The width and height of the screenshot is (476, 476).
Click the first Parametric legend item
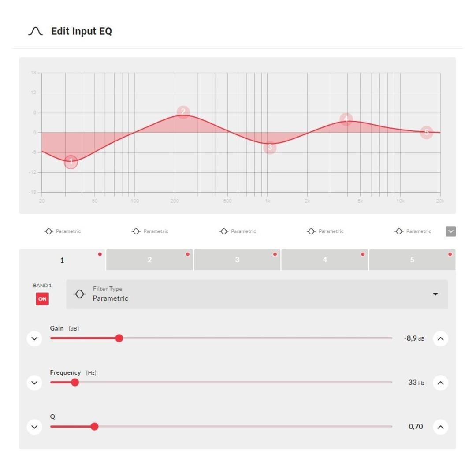click(63, 231)
